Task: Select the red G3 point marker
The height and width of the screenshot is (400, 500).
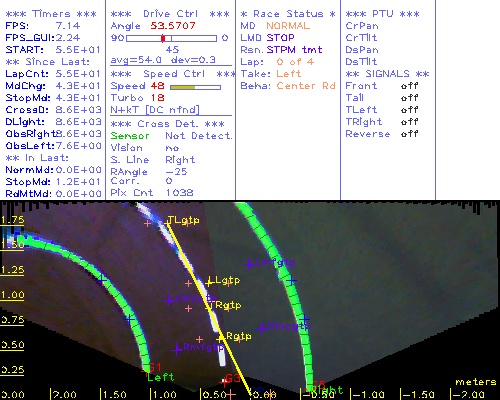Action: [233, 379]
